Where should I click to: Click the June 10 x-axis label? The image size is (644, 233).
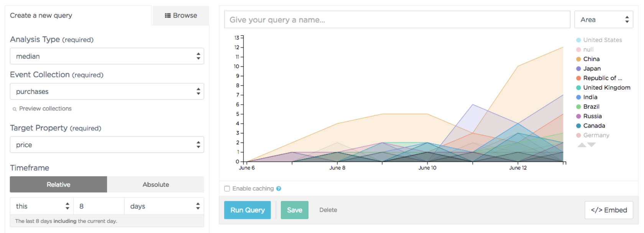coord(427,168)
